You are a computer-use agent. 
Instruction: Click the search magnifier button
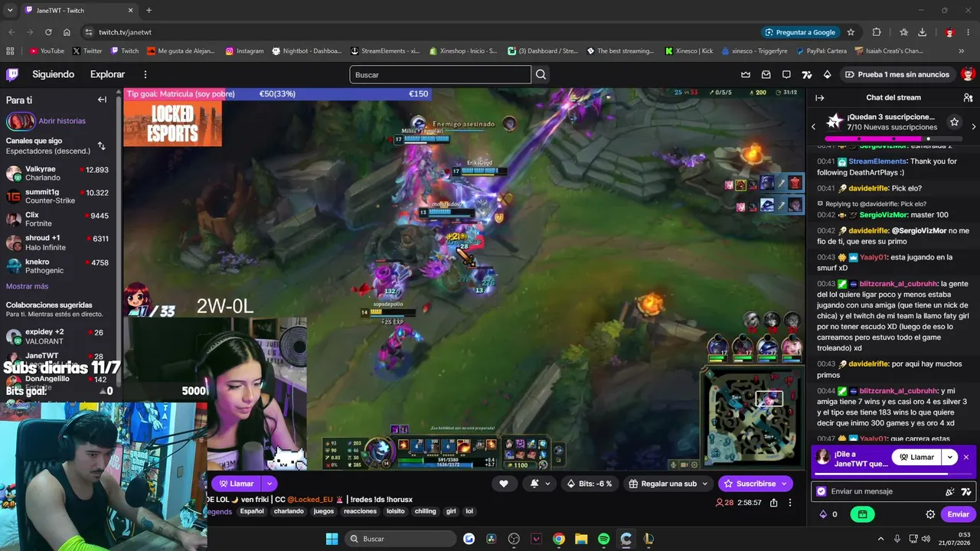[x=541, y=74]
